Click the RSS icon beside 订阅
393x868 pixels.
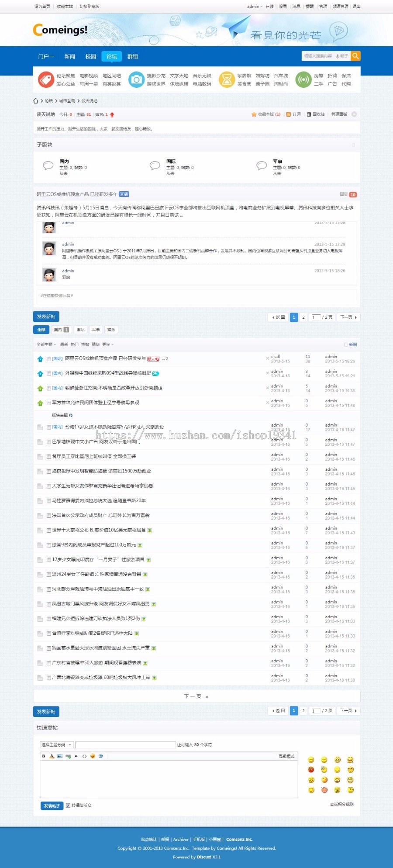(289, 114)
